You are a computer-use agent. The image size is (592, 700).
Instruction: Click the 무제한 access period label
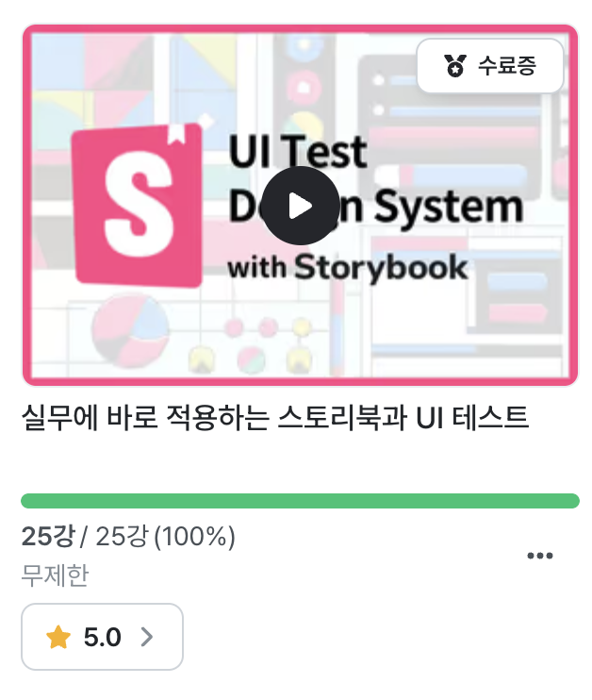(x=55, y=575)
